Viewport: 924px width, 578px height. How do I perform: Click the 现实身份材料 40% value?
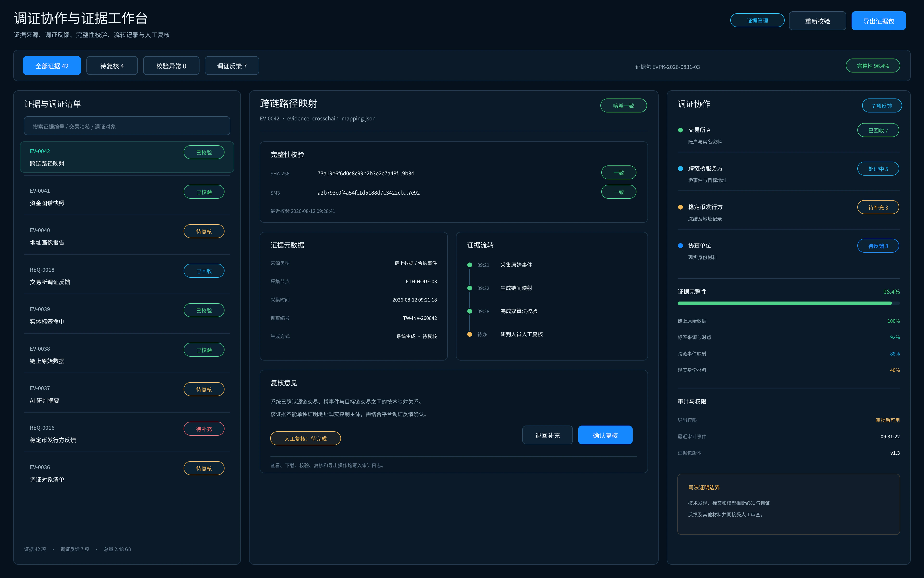pos(895,370)
